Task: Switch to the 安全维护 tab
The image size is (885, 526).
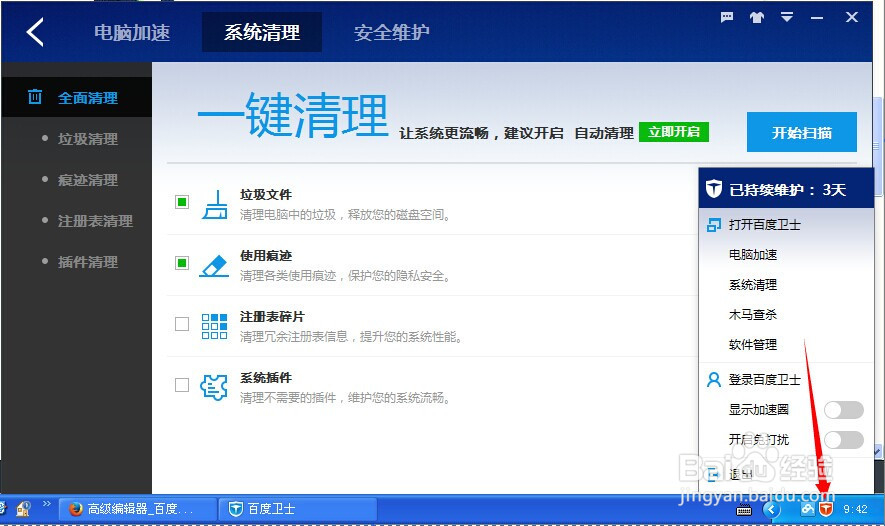Action: (x=392, y=32)
